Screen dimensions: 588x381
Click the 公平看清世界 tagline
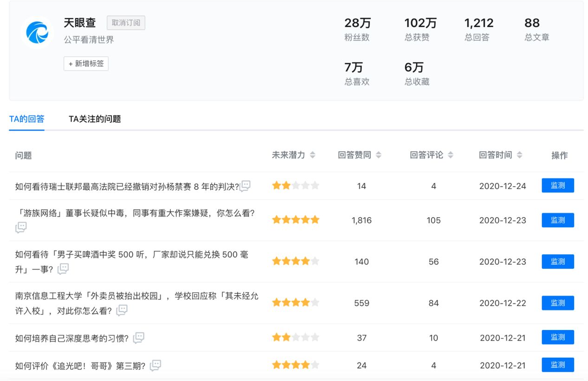(89, 40)
